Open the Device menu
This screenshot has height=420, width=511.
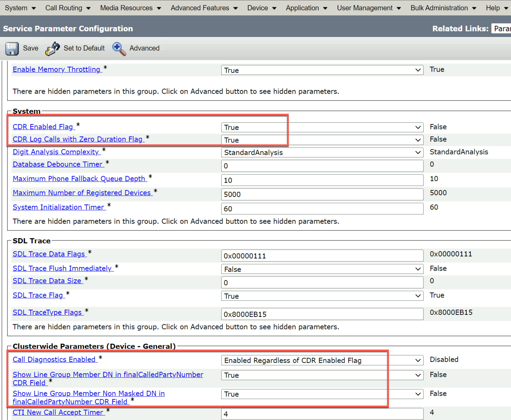coord(262,8)
